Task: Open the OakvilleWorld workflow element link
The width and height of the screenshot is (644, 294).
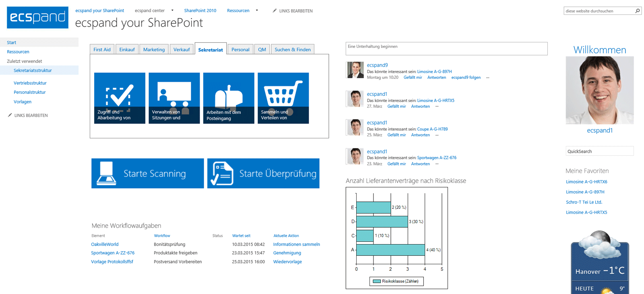Action: click(105, 244)
